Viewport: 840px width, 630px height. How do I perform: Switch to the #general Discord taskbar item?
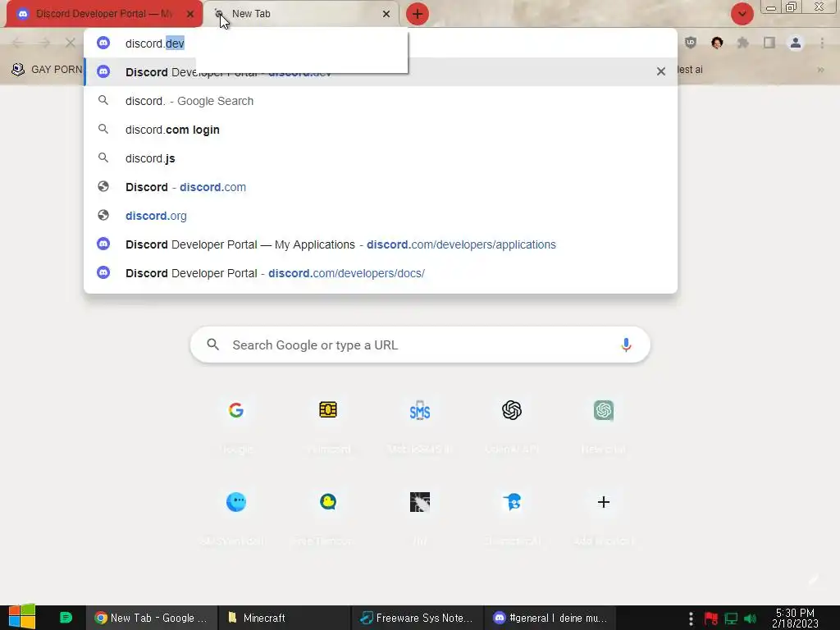click(550, 618)
